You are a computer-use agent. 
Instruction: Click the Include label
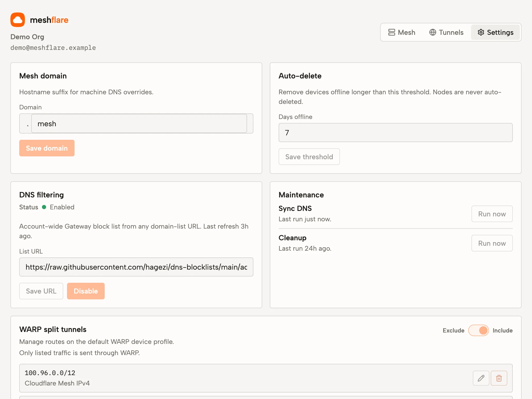click(502, 330)
